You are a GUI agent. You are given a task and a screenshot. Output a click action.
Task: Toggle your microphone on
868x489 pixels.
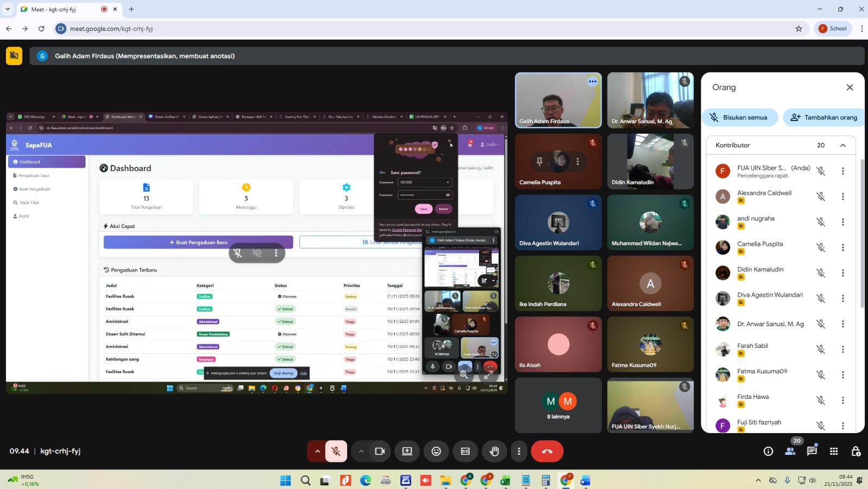336,452
